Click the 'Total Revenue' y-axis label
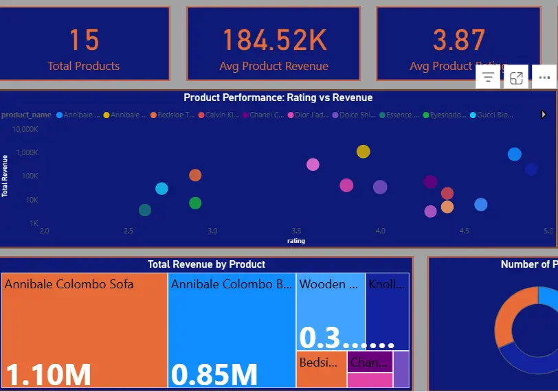This screenshot has height=392, width=558. 5,176
